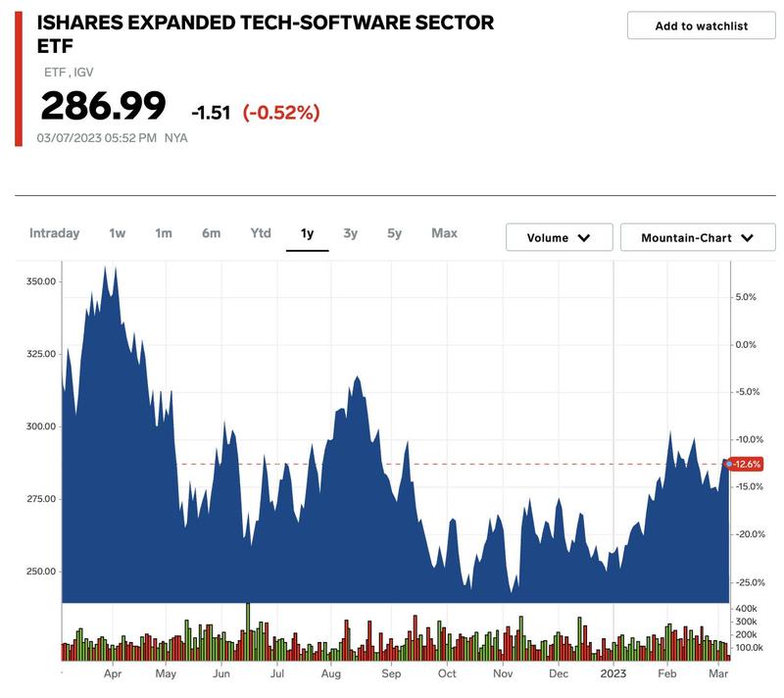Select the Intraday time range tab
The image size is (784, 698).
[x=55, y=233]
